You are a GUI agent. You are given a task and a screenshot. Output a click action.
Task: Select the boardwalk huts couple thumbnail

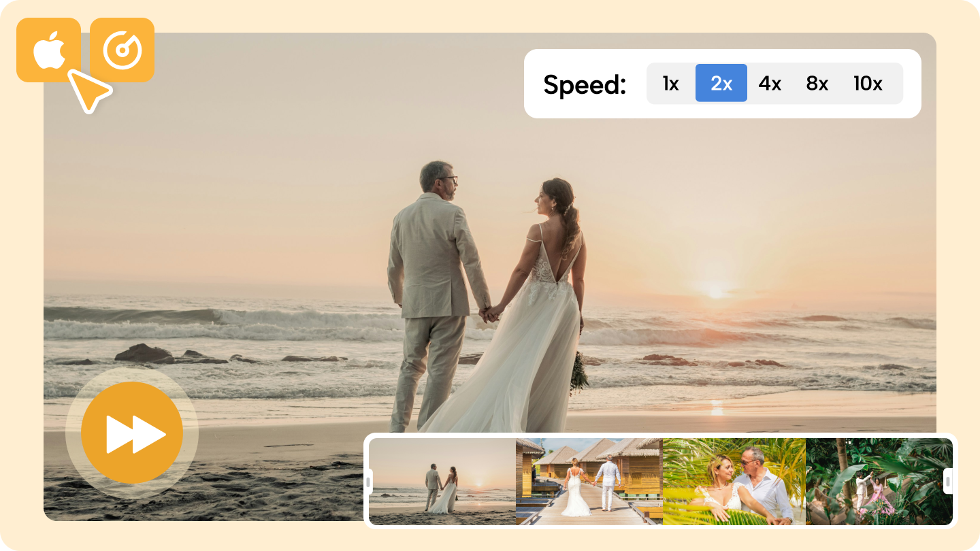(x=589, y=482)
